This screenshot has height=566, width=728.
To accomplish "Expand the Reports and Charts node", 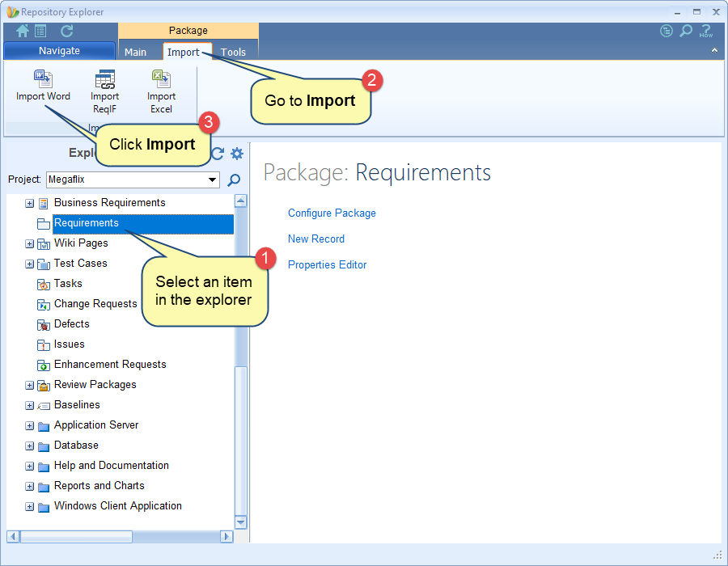I will pyautogui.click(x=29, y=486).
